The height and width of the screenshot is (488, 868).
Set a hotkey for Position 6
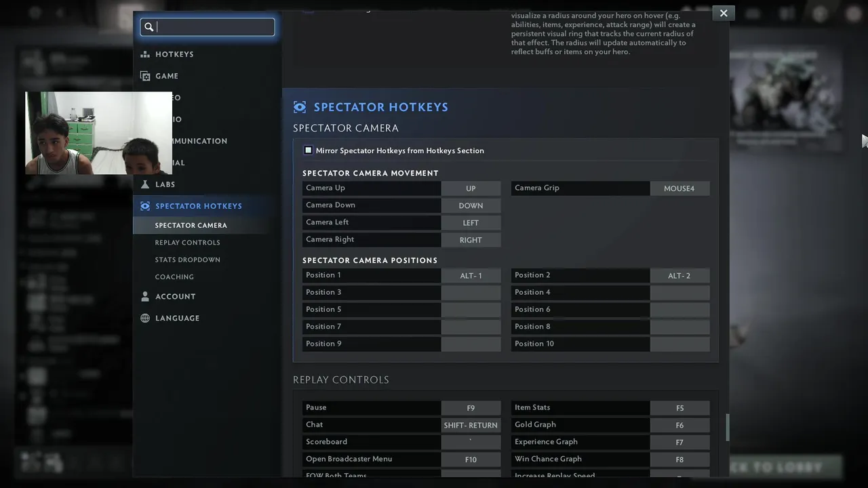[x=679, y=310]
